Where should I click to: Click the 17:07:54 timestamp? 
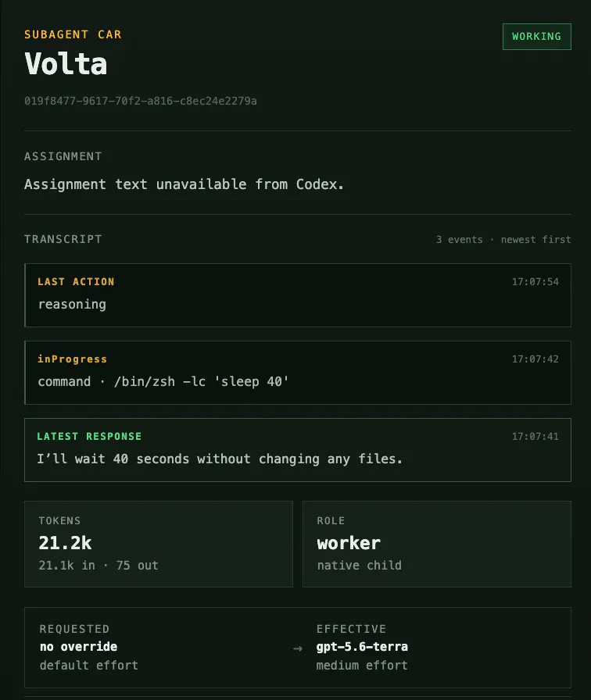pos(535,282)
